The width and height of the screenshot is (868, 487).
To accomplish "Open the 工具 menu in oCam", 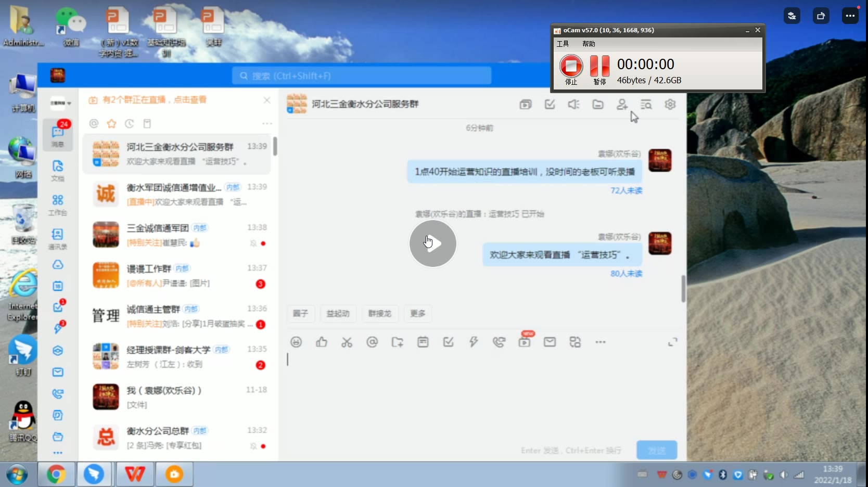I will [563, 44].
